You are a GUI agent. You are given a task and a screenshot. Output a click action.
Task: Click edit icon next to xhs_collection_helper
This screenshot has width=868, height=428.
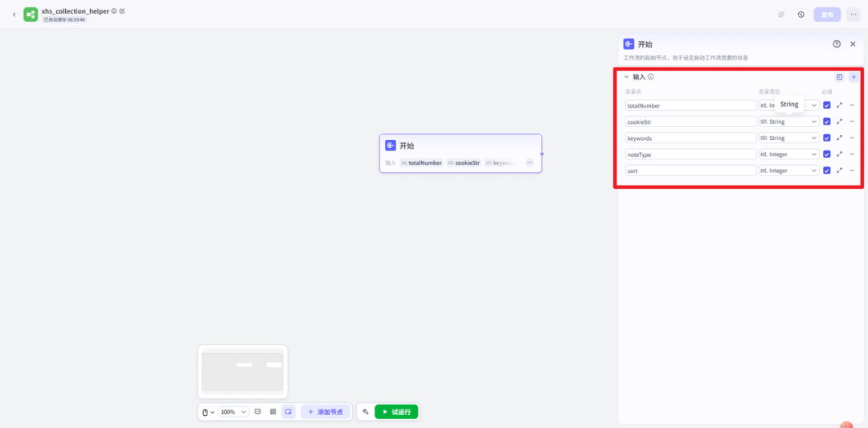122,11
